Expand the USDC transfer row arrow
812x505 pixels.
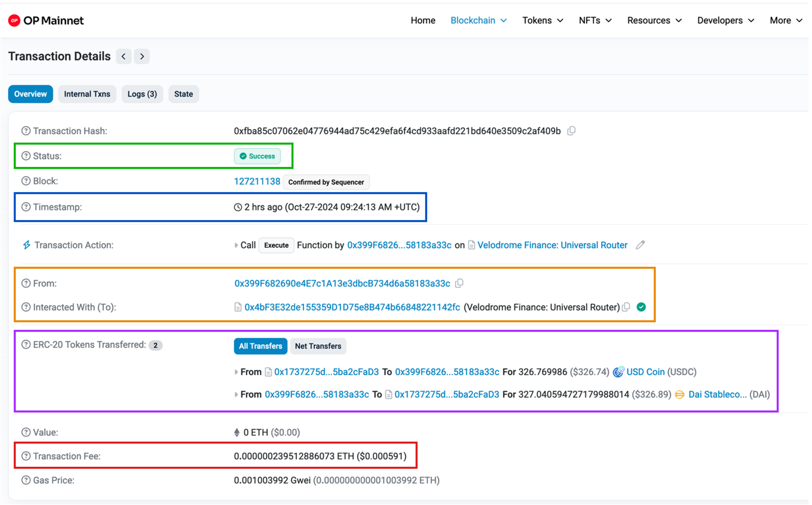236,372
